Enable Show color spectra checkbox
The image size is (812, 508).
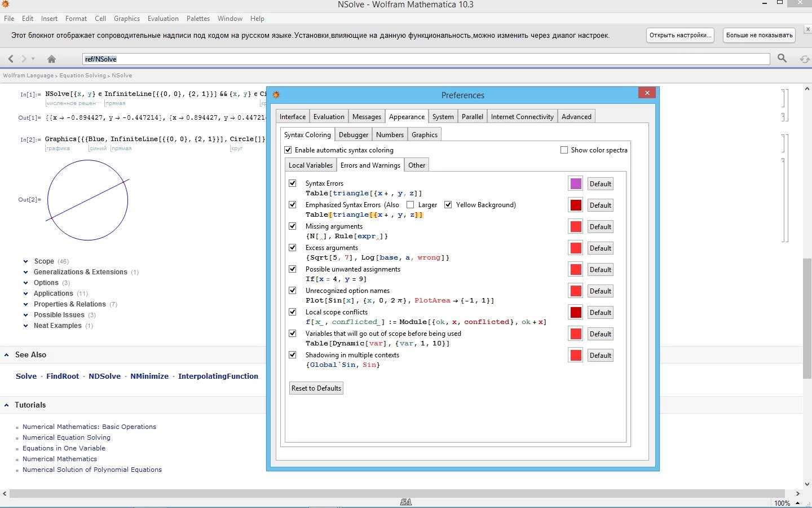click(x=564, y=150)
